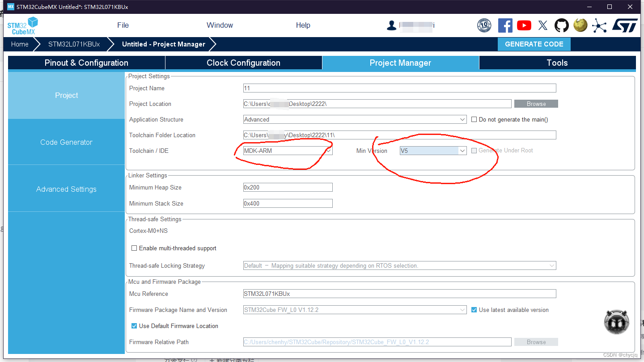Open the Code Generator side section
Viewport: 644px width, 362px height.
[66, 142]
